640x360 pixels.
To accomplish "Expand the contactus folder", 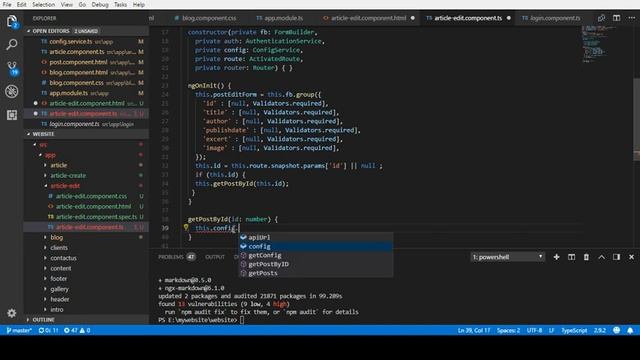I will 86,258.
